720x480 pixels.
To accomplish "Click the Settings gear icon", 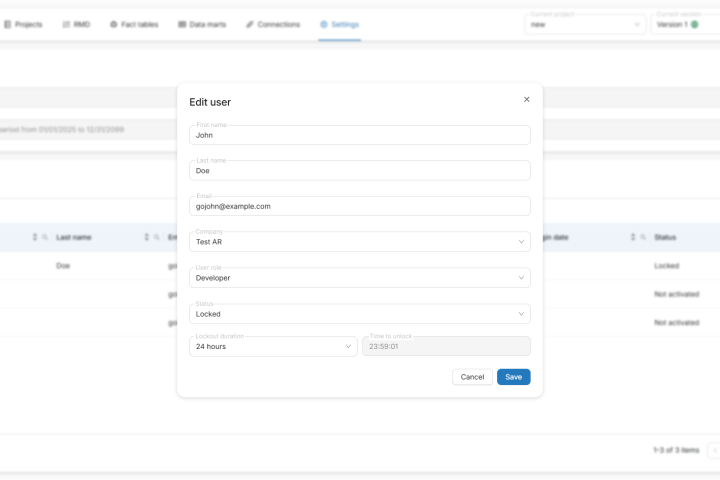I will (324, 24).
